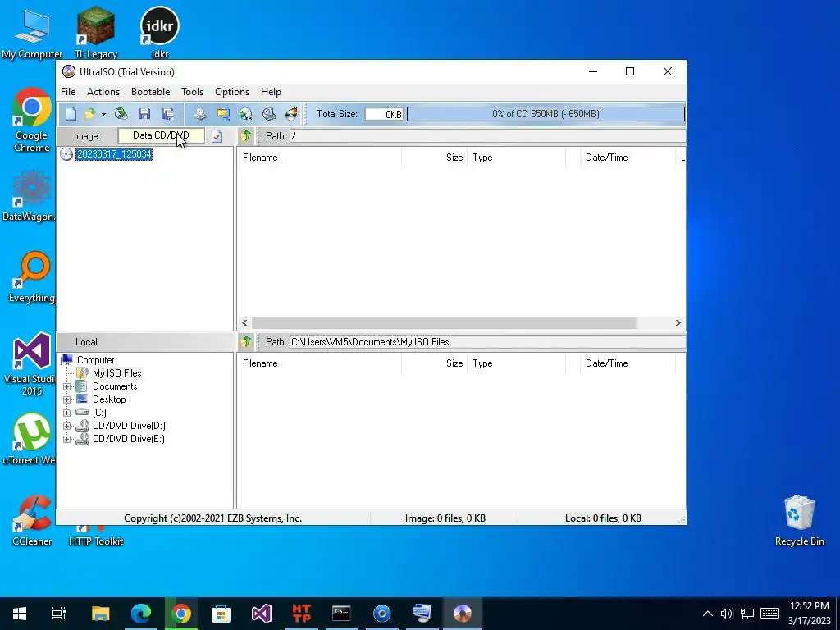Click the Mount to Virtual Drive icon
The width and height of the screenshot is (840, 630).
click(x=268, y=113)
